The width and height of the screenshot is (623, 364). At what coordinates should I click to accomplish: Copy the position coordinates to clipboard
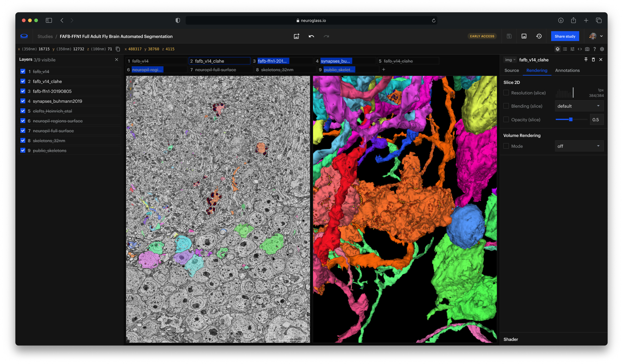click(118, 49)
